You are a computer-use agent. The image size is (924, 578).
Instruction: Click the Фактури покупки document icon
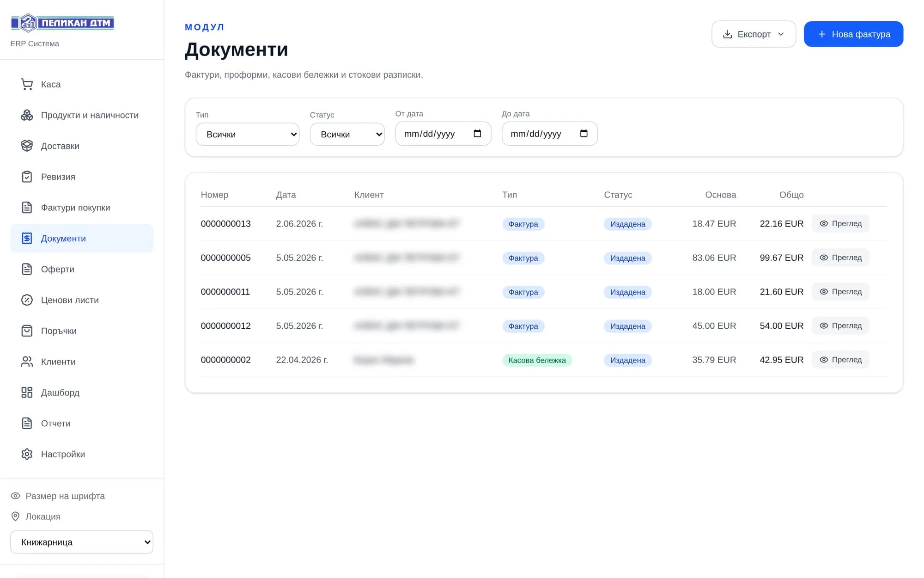click(27, 208)
